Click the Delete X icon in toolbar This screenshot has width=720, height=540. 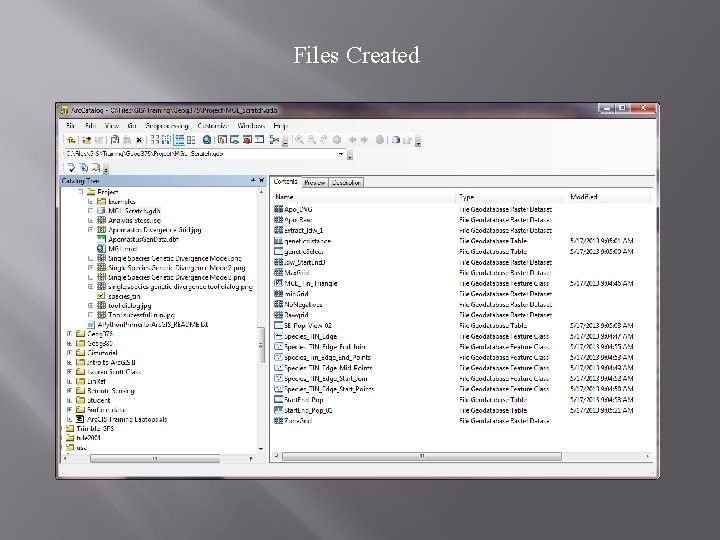point(139,140)
